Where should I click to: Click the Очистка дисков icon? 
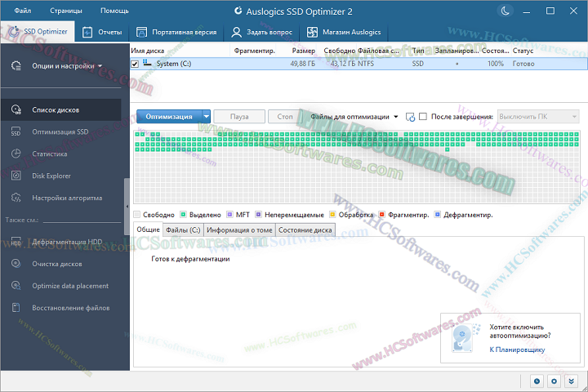[x=16, y=263]
